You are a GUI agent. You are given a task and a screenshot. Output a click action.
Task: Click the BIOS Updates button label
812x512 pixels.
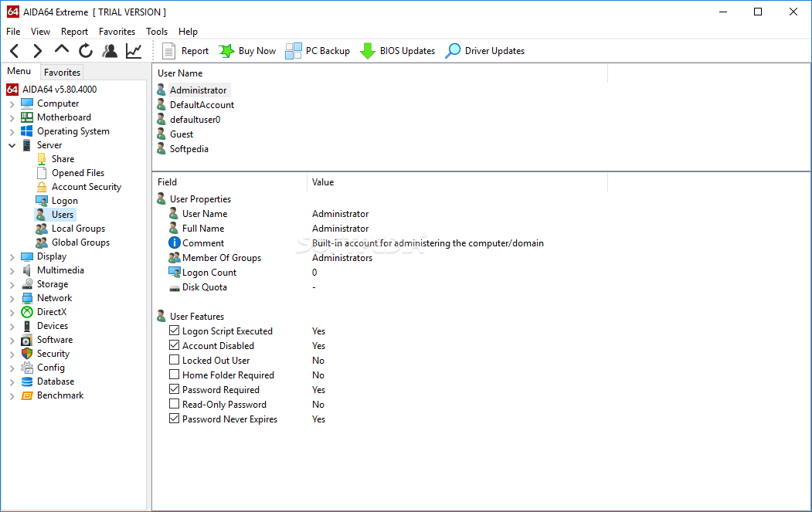(408, 51)
